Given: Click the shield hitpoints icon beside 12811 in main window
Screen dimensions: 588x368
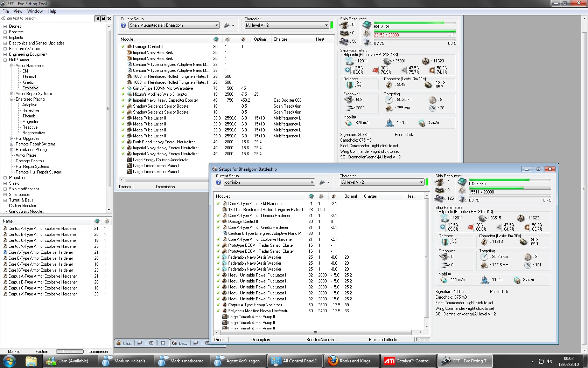Looking at the screenshot, I should click(350, 61).
